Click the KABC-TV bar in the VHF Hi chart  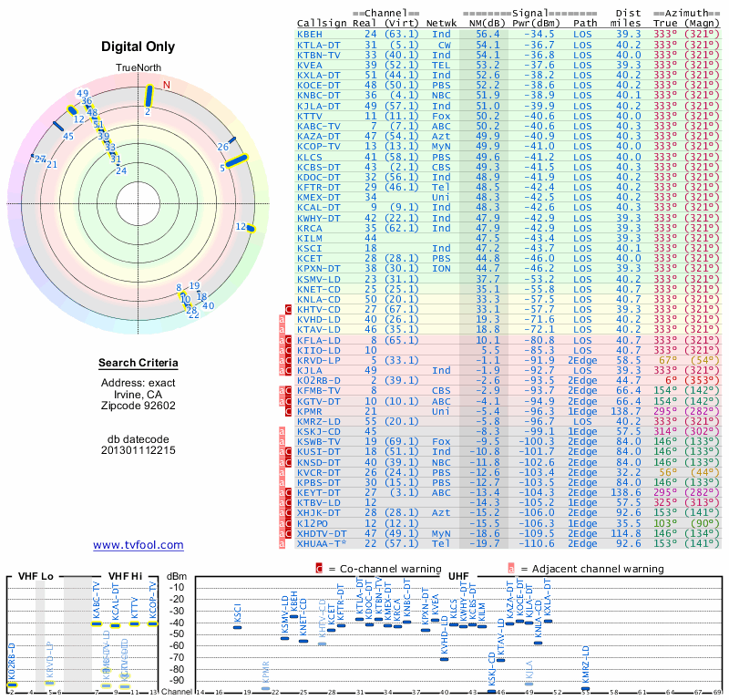[x=97, y=623]
